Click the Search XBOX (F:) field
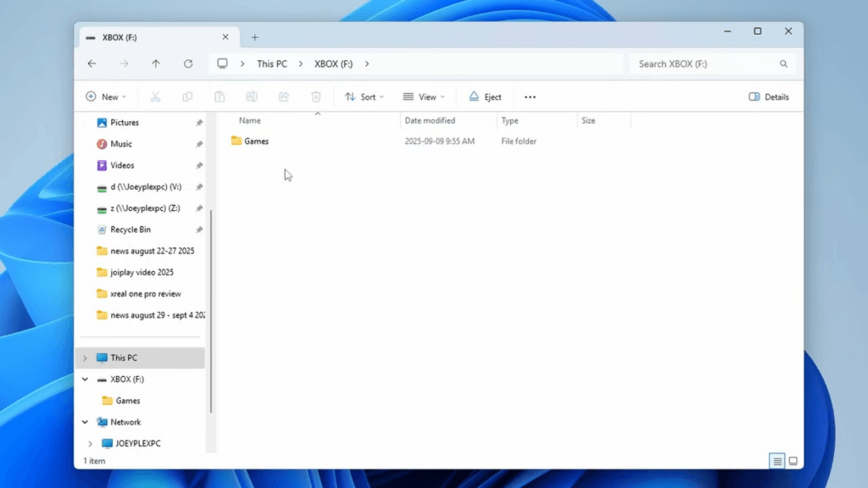The image size is (868, 488). pos(704,64)
